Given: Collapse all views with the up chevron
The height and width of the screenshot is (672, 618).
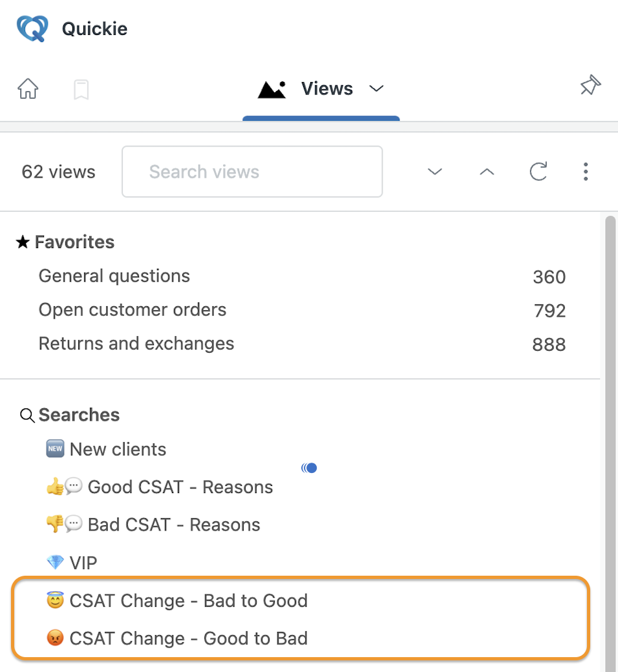Looking at the screenshot, I should coord(487,172).
